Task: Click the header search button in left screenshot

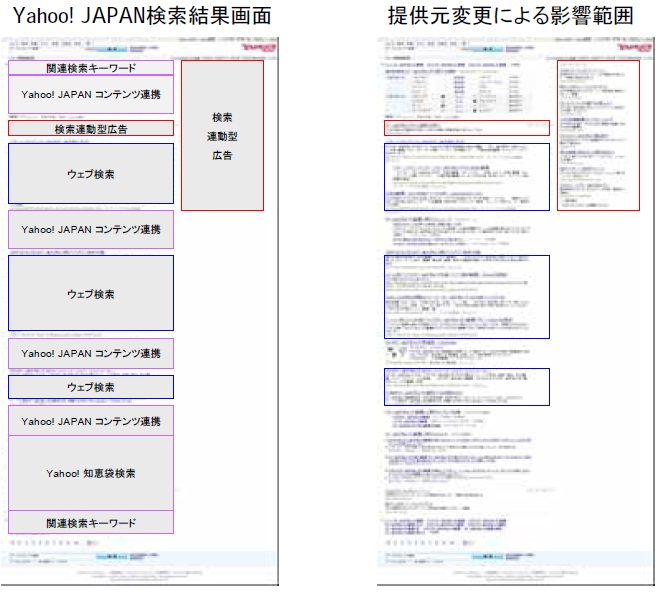Action: 112,49
